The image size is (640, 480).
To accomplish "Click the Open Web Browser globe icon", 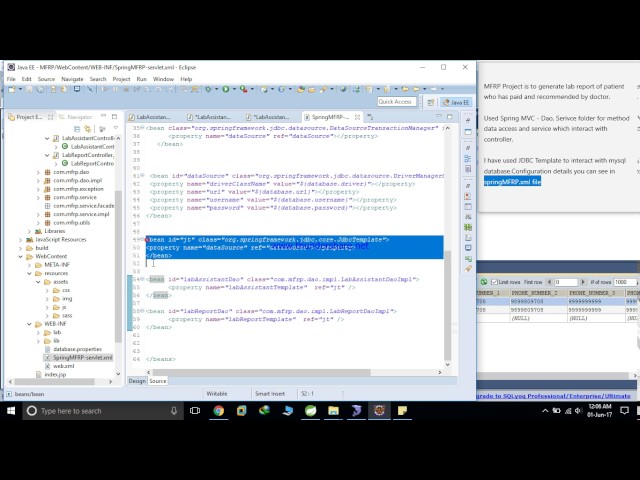I will 343,89.
